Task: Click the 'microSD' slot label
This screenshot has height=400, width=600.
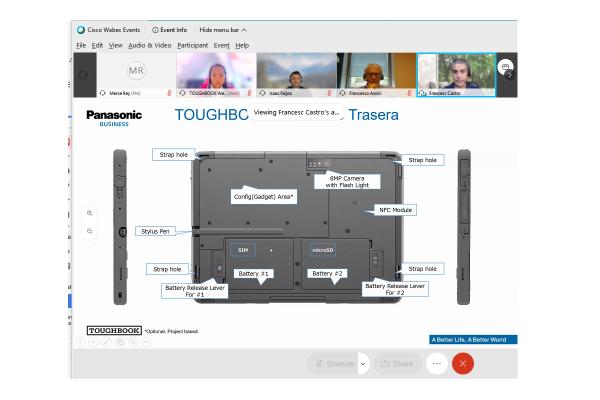Action: click(323, 250)
